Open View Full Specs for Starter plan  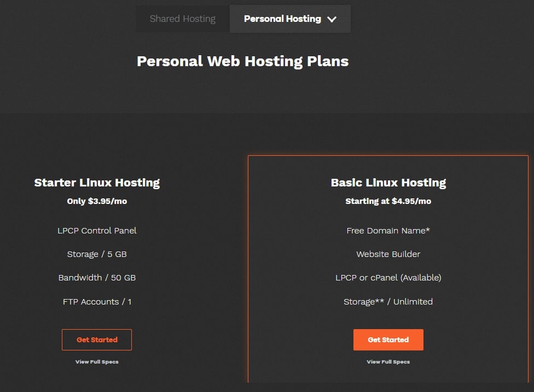click(x=97, y=362)
